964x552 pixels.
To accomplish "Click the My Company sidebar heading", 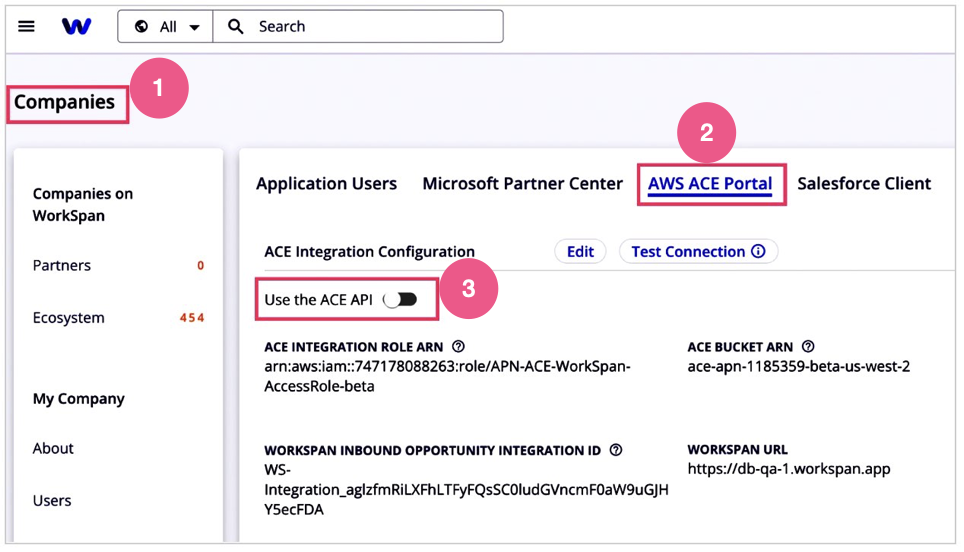I will point(79,399).
